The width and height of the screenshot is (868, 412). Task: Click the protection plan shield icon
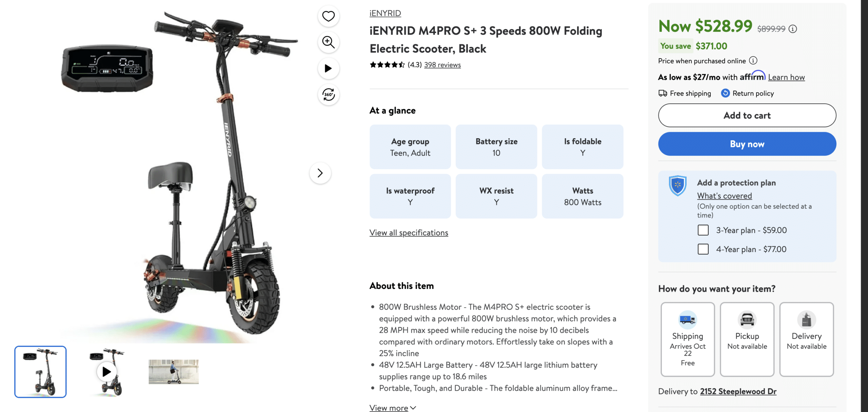678,185
